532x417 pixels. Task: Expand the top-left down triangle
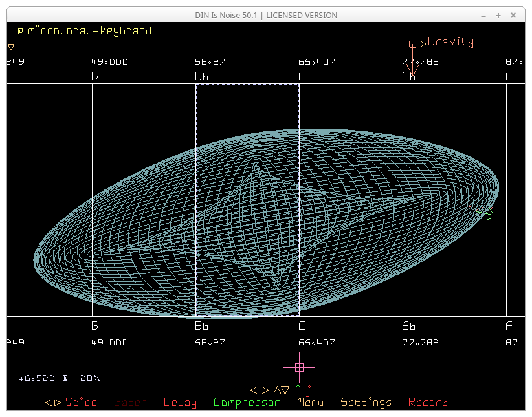point(11,47)
